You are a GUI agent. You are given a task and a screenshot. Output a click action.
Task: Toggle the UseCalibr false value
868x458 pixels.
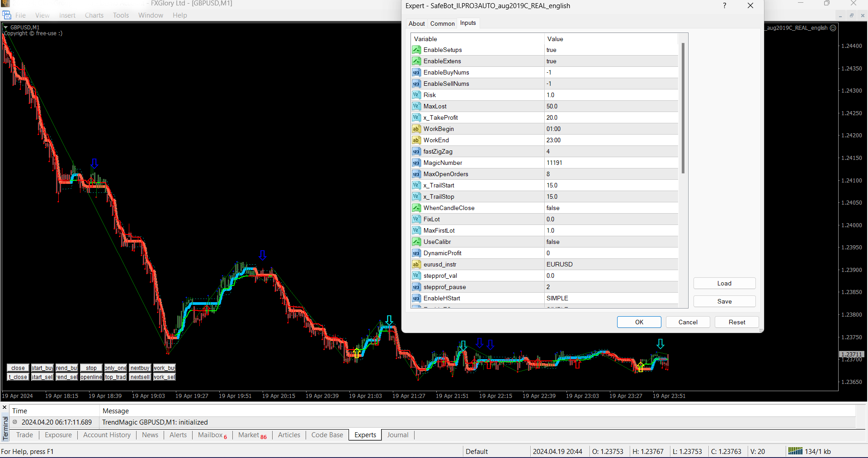[x=610, y=242]
